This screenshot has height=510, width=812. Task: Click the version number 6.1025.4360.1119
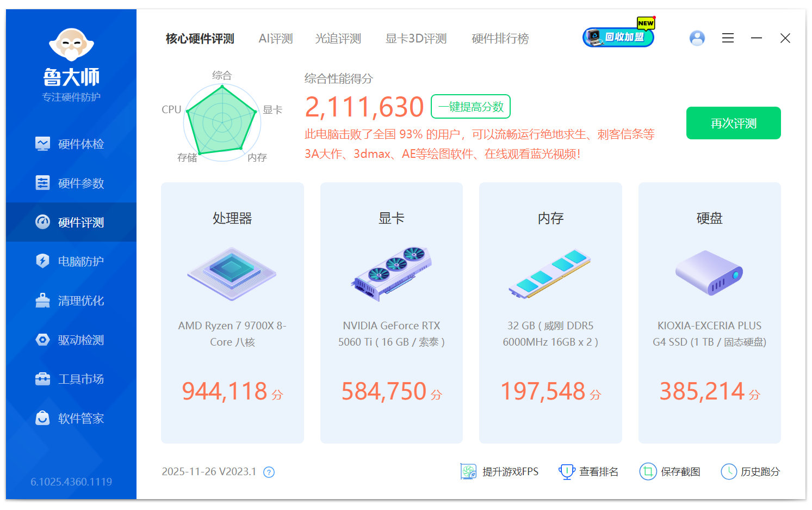[x=71, y=482]
